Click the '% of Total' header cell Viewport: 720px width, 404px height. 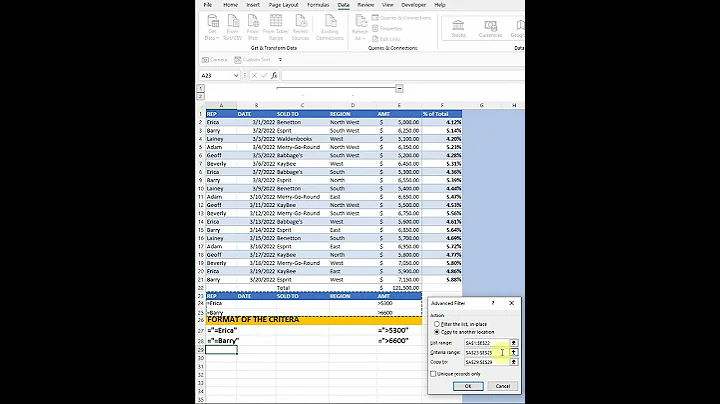tap(442, 114)
